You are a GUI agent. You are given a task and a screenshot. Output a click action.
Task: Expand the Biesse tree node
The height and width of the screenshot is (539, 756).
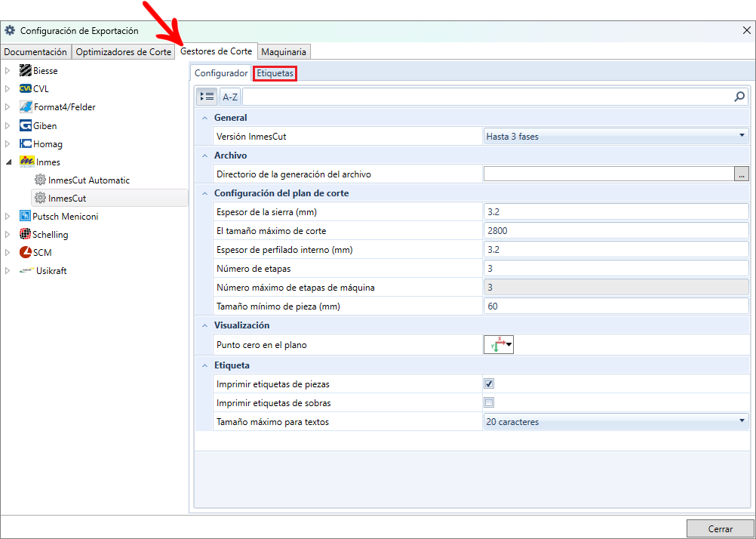pyautogui.click(x=8, y=71)
